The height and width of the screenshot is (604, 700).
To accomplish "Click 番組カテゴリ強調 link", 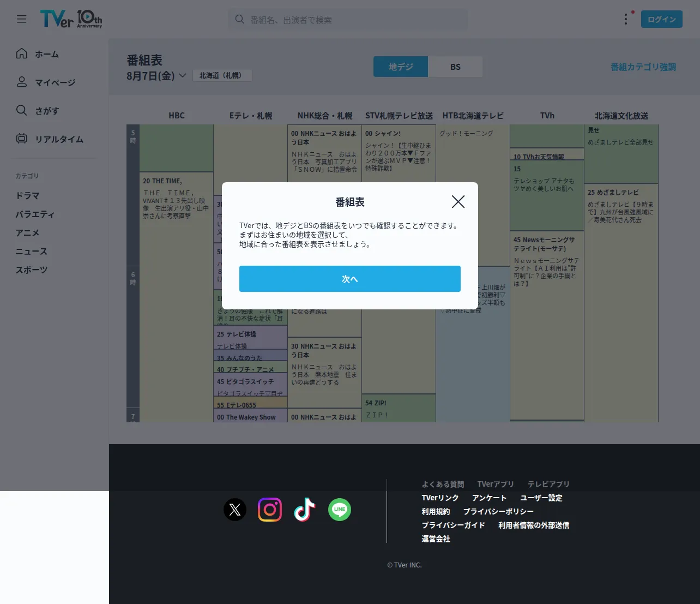I will tap(643, 67).
